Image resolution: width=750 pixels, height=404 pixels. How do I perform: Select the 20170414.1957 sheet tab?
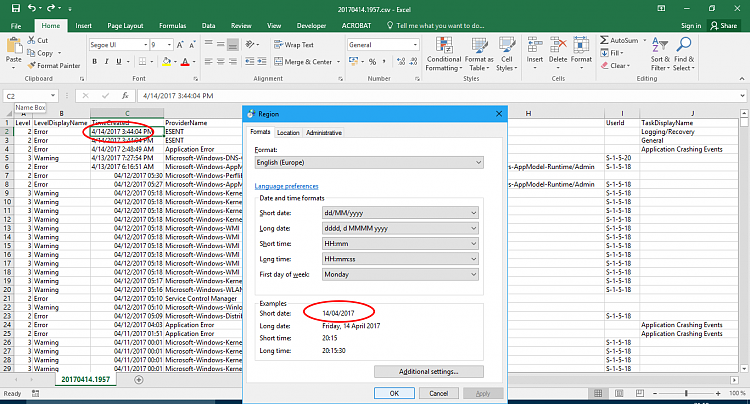[x=86, y=379]
